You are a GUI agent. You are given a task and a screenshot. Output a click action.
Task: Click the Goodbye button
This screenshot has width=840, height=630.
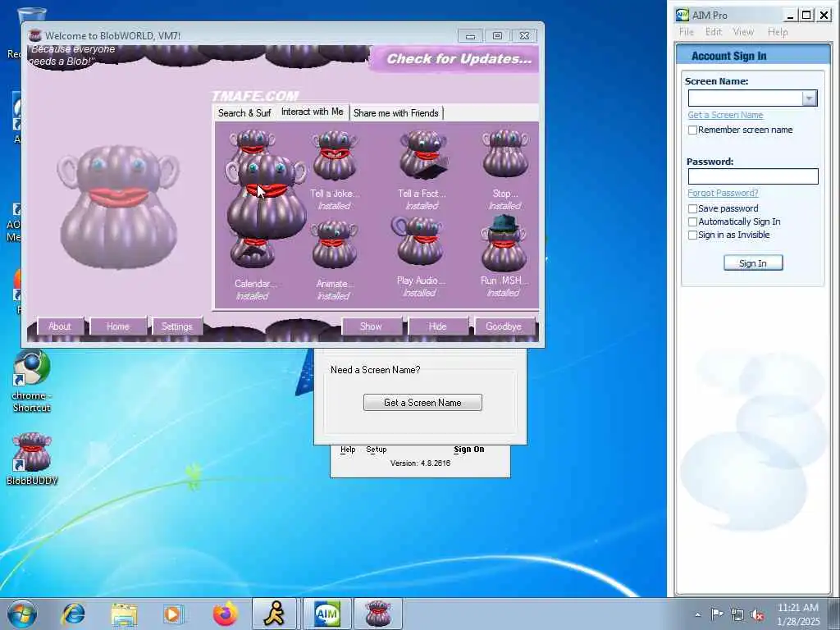[504, 326]
